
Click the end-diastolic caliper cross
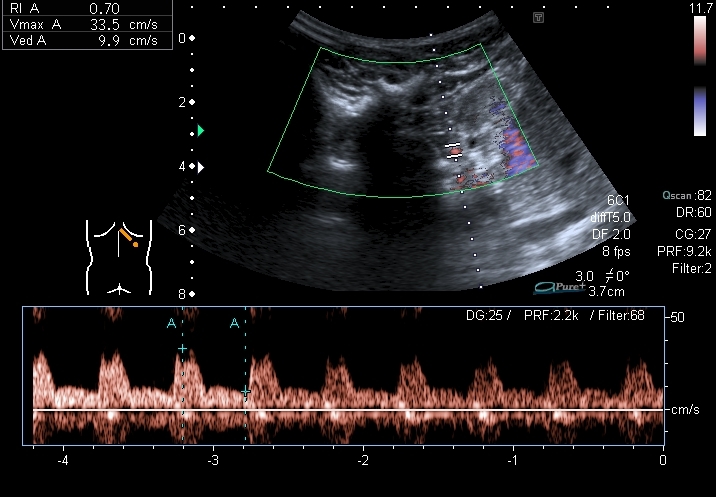246,393
